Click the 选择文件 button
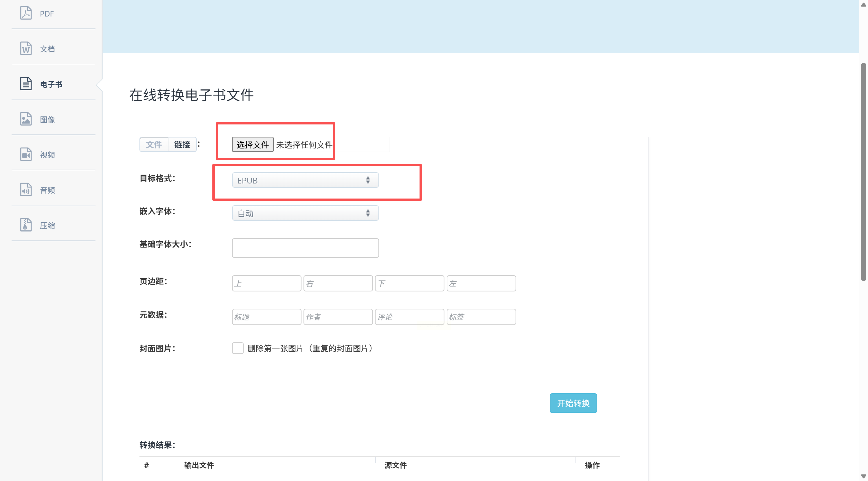 coord(252,145)
